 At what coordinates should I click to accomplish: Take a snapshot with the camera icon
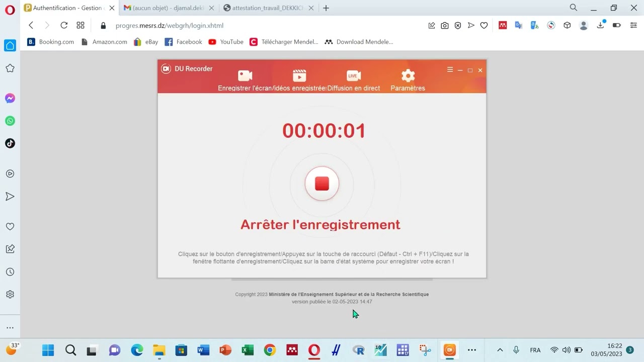pos(445,25)
